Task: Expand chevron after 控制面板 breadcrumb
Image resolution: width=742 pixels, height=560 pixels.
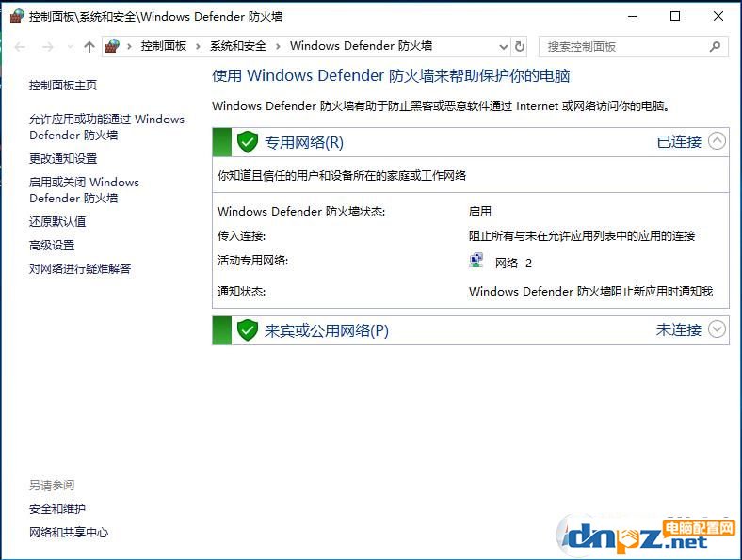Action: [x=199, y=46]
